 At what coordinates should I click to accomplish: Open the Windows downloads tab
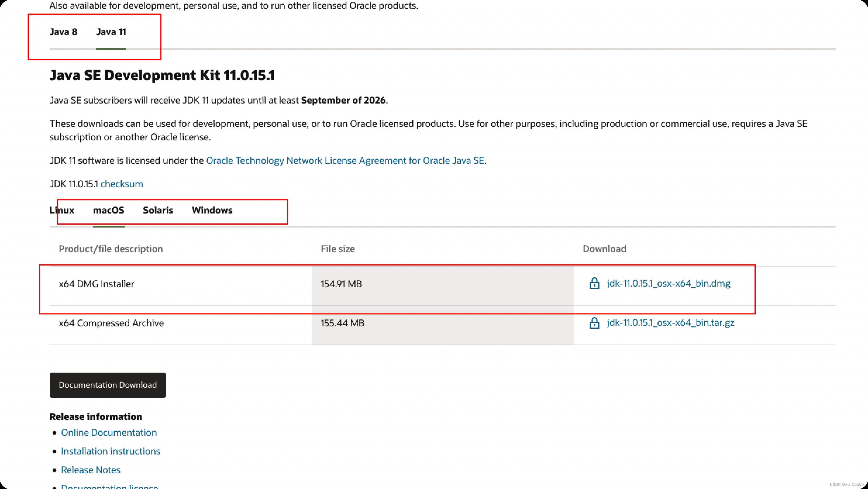pos(212,210)
